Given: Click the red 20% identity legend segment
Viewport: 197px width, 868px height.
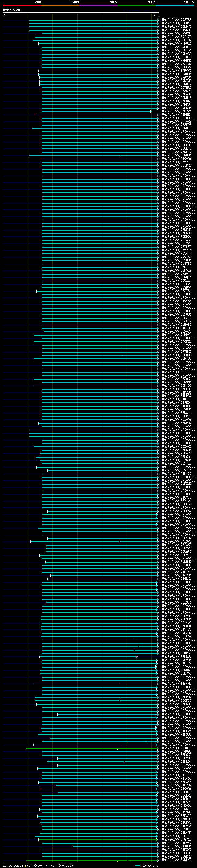Looking at the screenshot, I should pyautogui.click(x=22, y=6).
